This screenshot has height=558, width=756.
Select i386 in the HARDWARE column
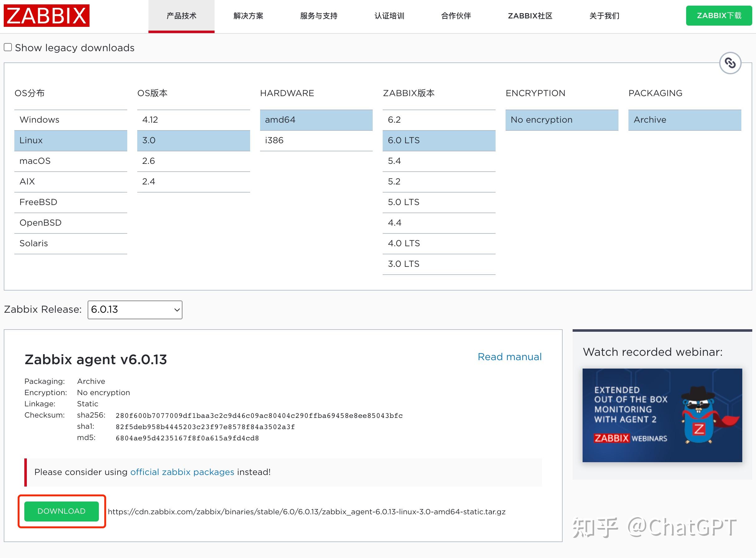tap(316, 140)
